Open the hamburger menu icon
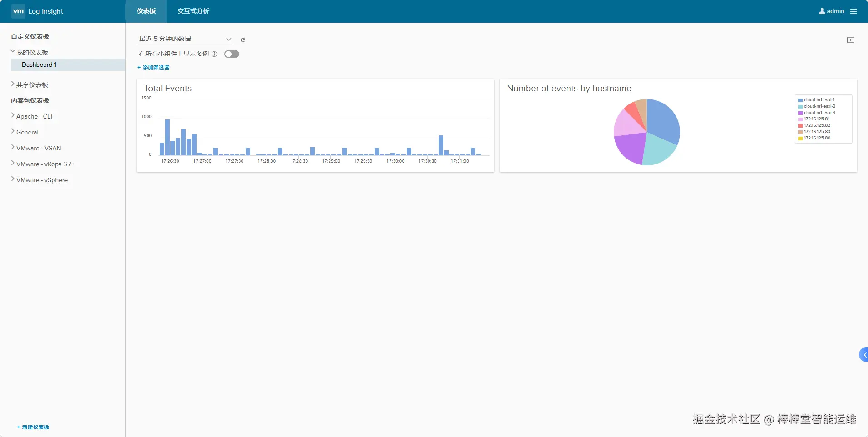Viewport: 868px width, 437px height. click(x=853, y=11)
